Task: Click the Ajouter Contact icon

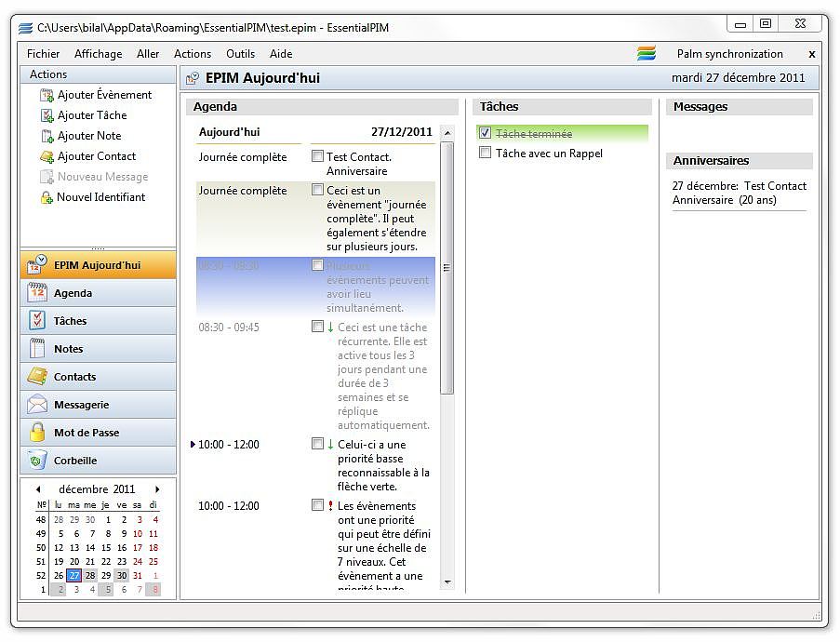Action: click(47, 156)
